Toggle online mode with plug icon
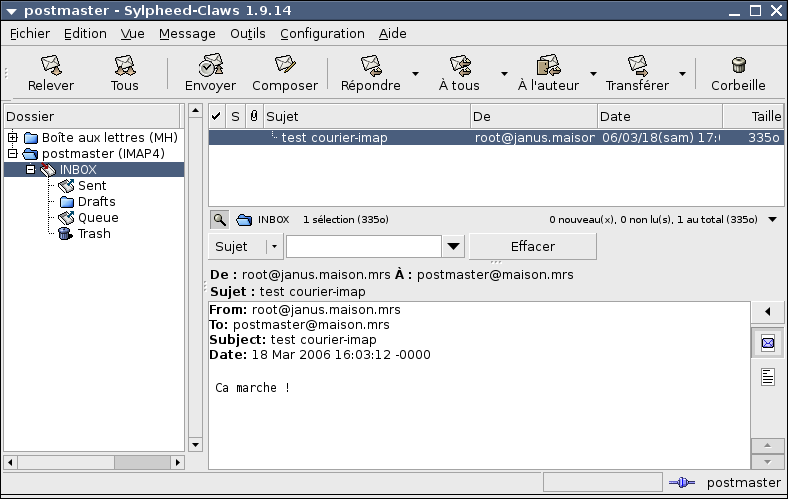This screenshot has width=788, height=499. click(x=682, y=482)
